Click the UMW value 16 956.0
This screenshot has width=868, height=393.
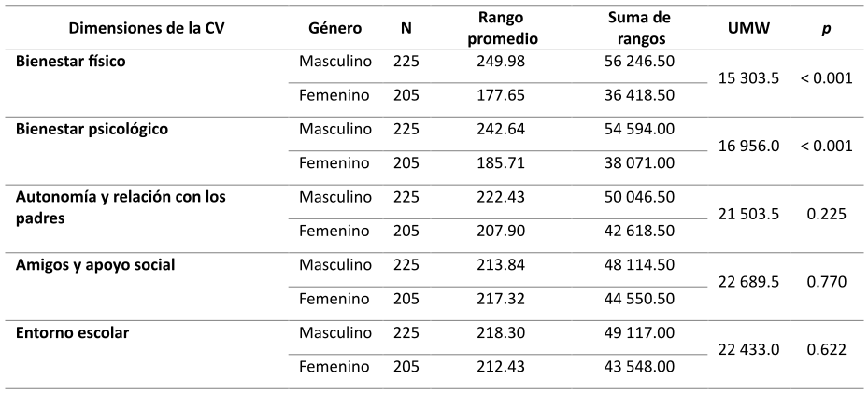pos(749,147)
